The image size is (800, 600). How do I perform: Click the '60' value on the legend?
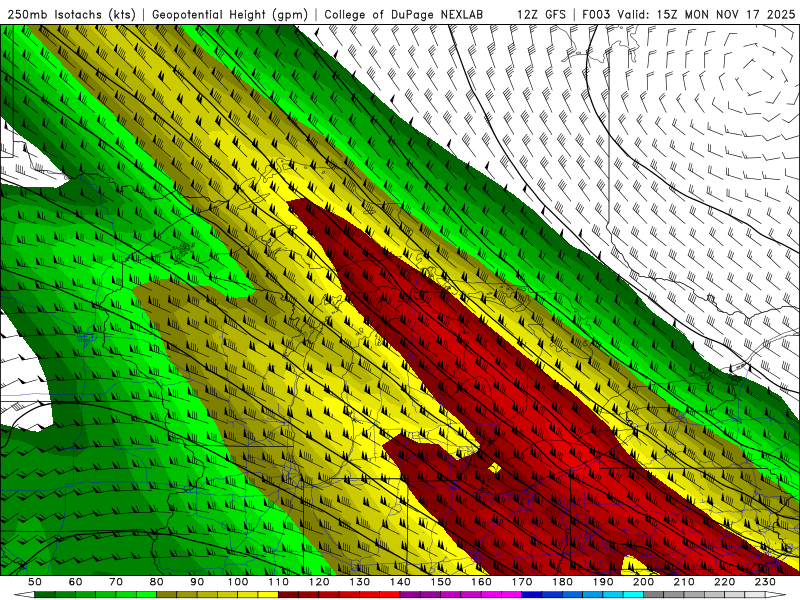[x=76, y=582]
